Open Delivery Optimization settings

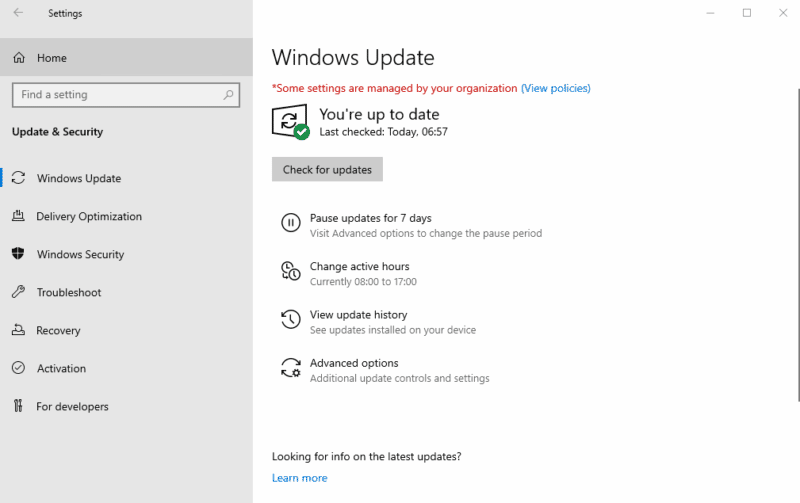126,216
